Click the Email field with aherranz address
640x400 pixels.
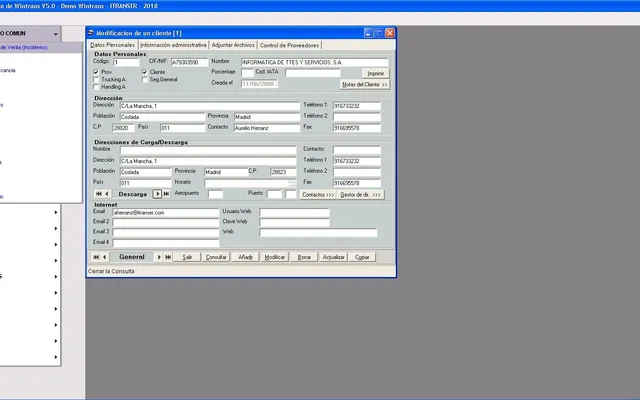pyautogui.click(x=166, y=213)
